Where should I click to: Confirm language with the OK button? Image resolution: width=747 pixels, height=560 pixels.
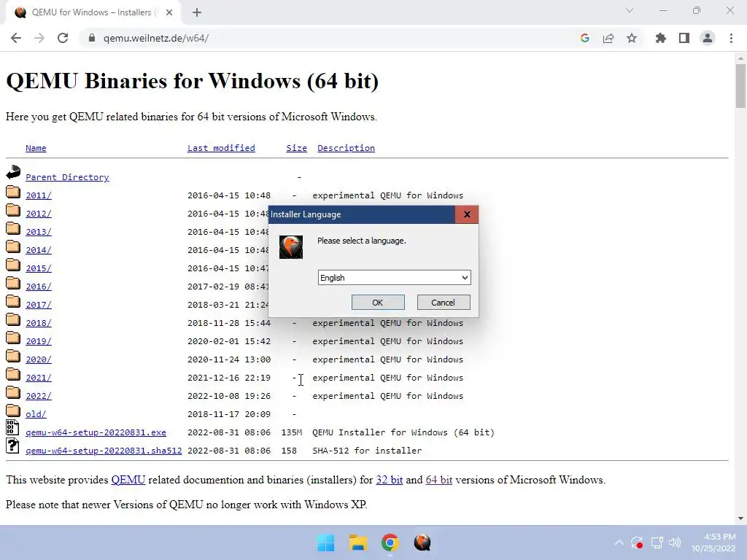(x=378, y=303)
